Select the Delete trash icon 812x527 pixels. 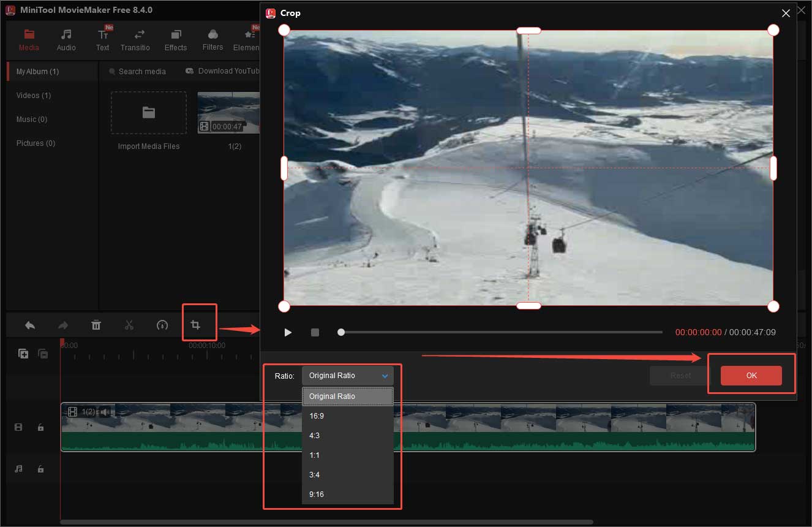point(96,325)
